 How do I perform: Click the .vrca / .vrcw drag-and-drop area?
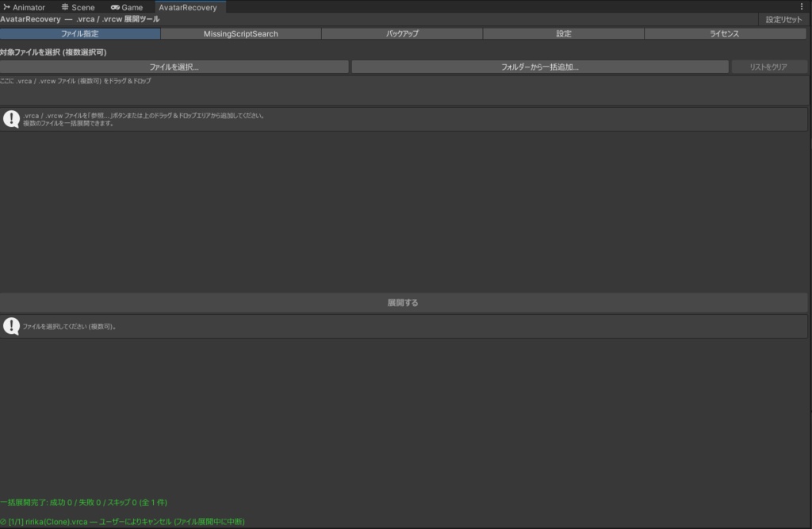click(404, 90)
